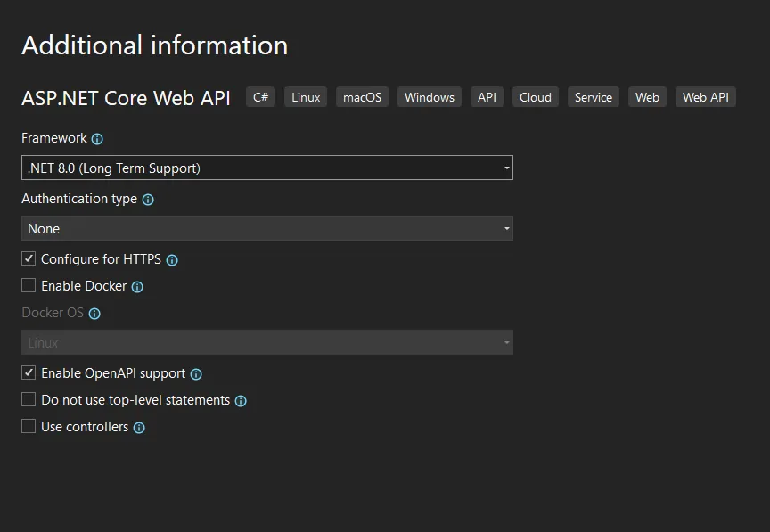
Task: Open the Framework dropdown
Action: coord(506,168)
